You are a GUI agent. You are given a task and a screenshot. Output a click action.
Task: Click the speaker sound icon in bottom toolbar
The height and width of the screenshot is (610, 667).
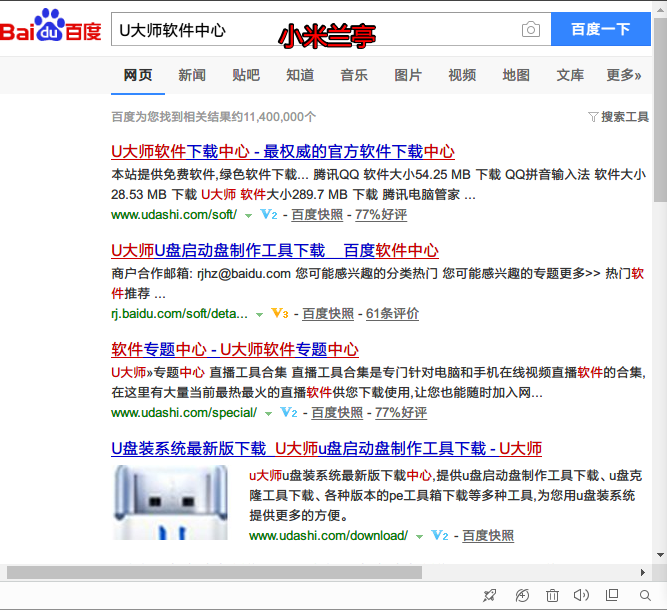point(581,595)
